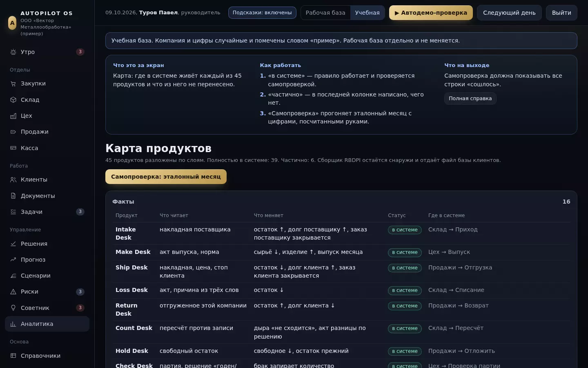Click the Autopilot OS logo badge
Image resolution: width=588 pixels, height=368 pixels.
(12, 23)
